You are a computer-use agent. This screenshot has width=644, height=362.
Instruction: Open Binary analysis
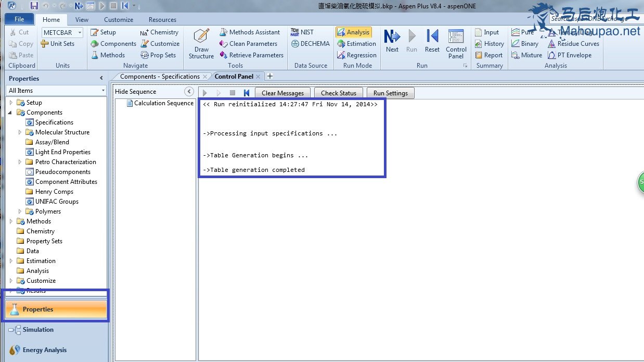tap(525, 44)
